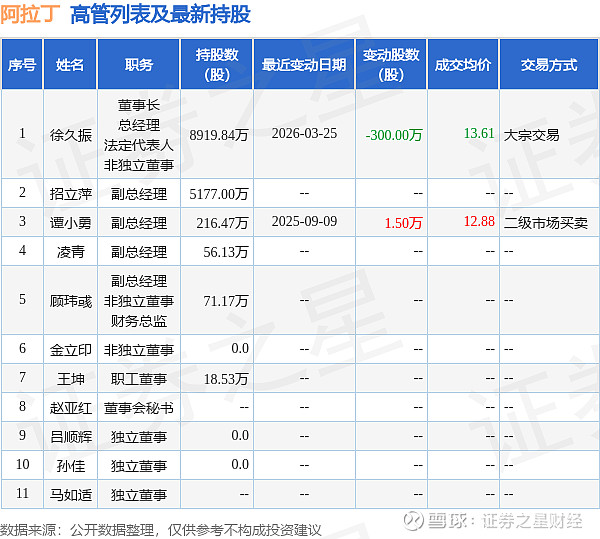Click the name 招立萍
600x539 pixels.
70,194
